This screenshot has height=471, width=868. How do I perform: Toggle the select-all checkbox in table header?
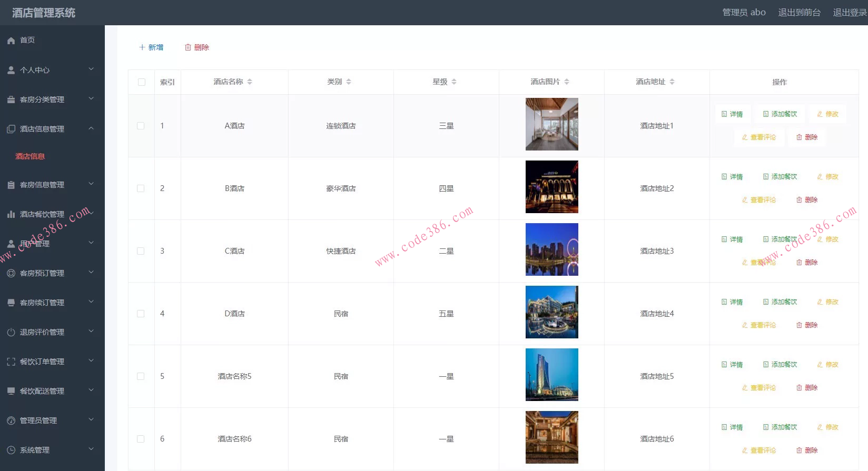coord(141,82)
